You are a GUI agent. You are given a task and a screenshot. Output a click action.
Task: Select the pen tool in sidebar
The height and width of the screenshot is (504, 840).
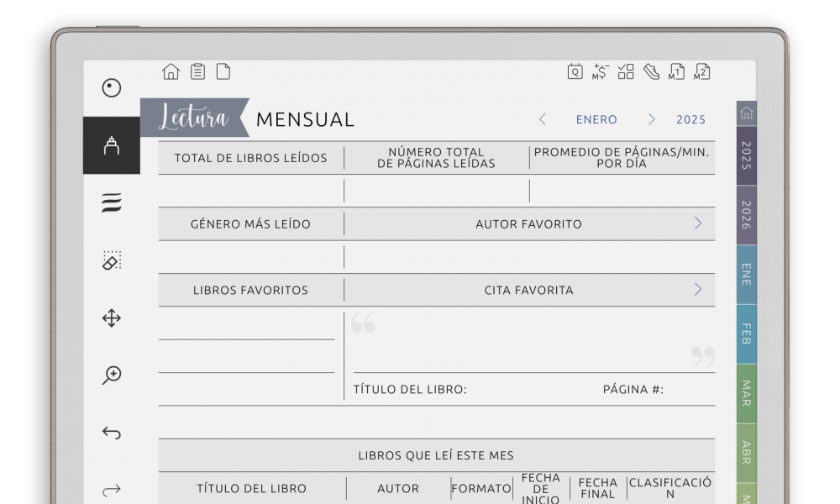tap(112, 145)
